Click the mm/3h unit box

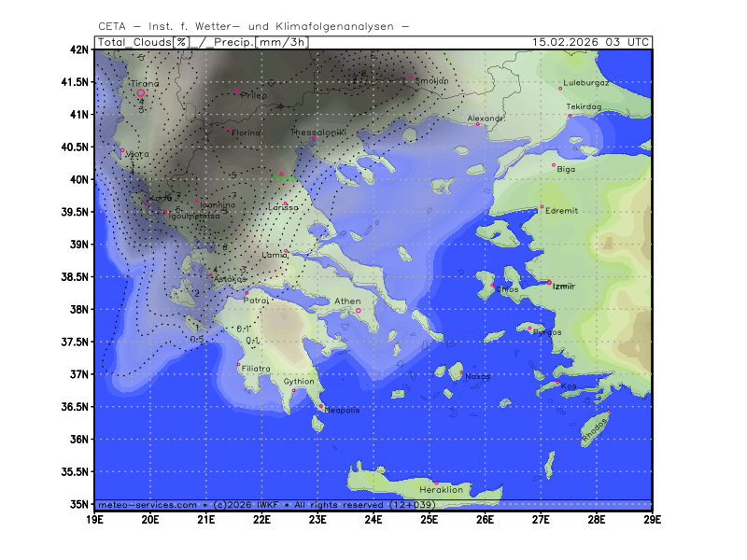point(283,42)
